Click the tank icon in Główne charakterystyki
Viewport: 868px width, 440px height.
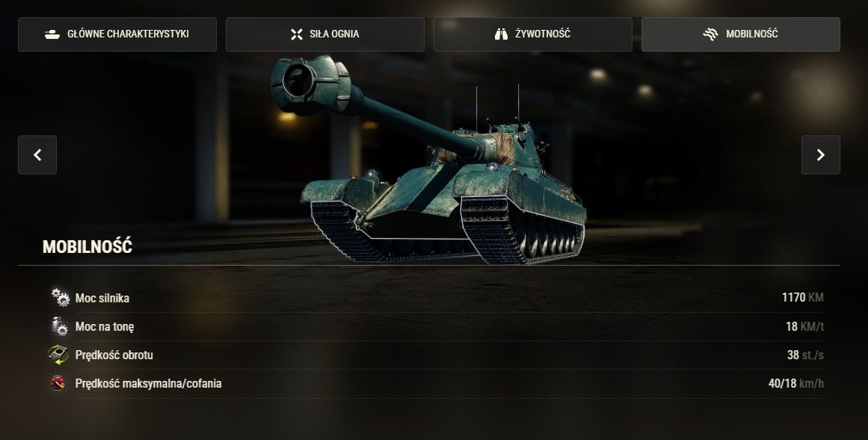pyautogui.click(x=52, y=34)
